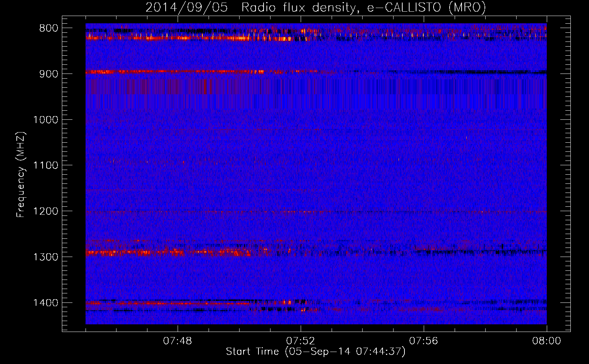The width and height of the screenshot is (589, 364).
Task: Click the plot title "Radio flux density, e-CALLISTO (MRO)"
Action: (x=364, y=7)
